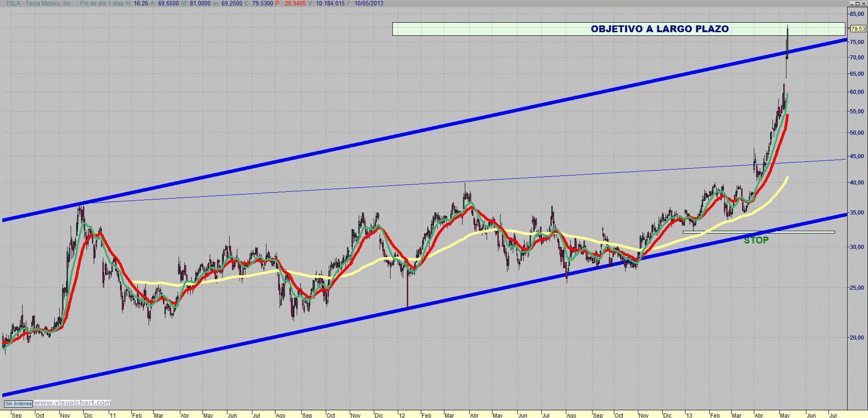
Task: Maximize the chart window
Action: click(857, 3)
